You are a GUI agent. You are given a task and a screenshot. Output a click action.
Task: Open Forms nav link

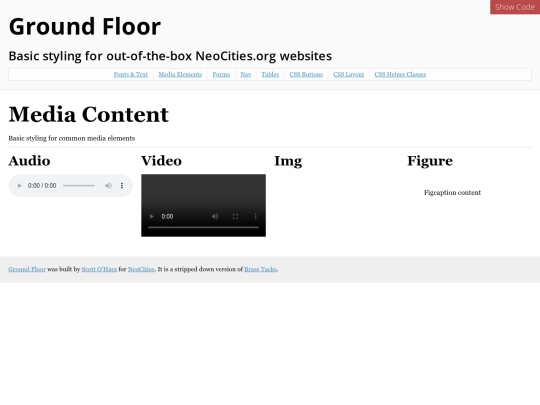pyautogui.click(x=221, y=74)
